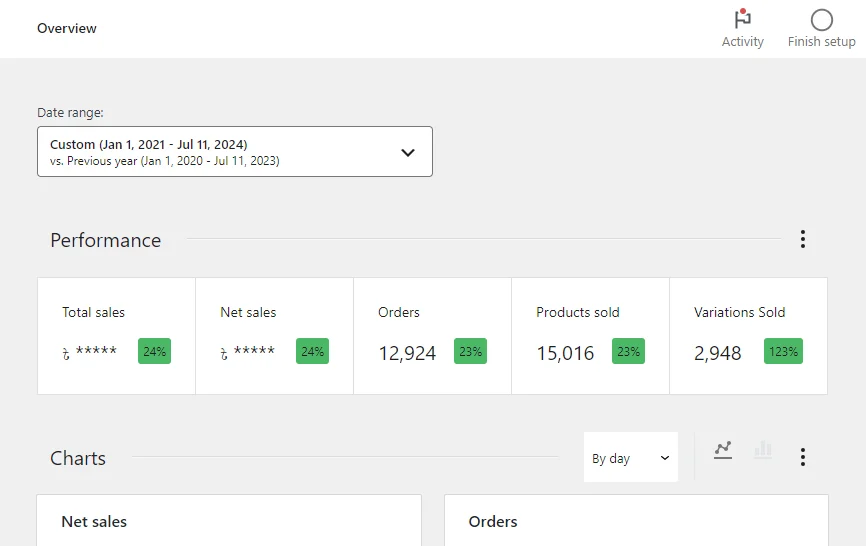View the Orders performance card
This screenshot has height=546, width=866.
[x=432, y=335]
